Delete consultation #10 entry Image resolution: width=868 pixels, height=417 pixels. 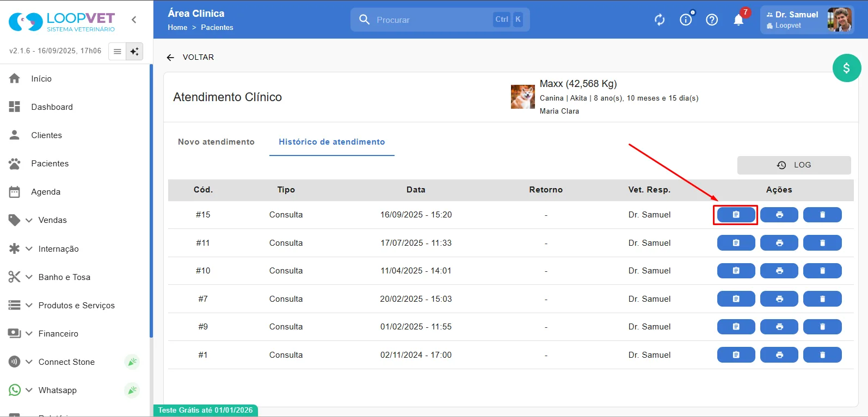822,271
